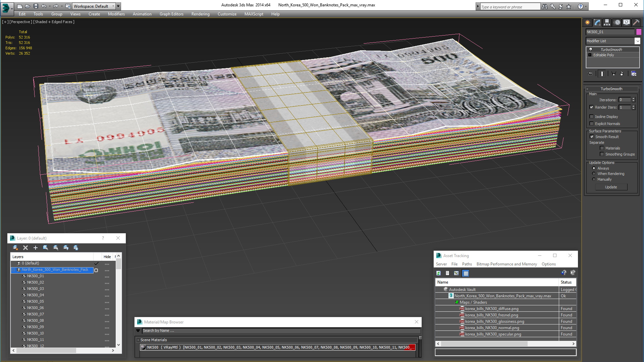Open Bitmap Performance and Memory menu
This screenshot has width=644, height=362.
(506, 264)
